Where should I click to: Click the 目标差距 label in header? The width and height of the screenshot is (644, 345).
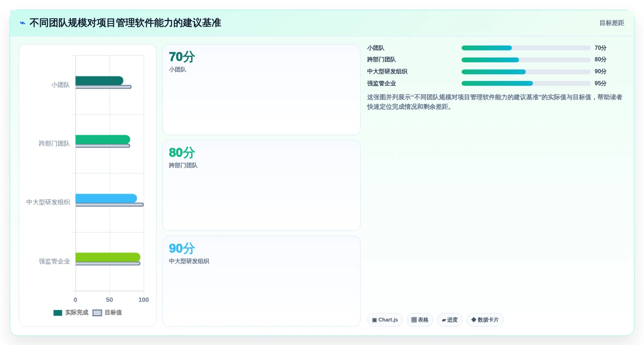[611, 23]
